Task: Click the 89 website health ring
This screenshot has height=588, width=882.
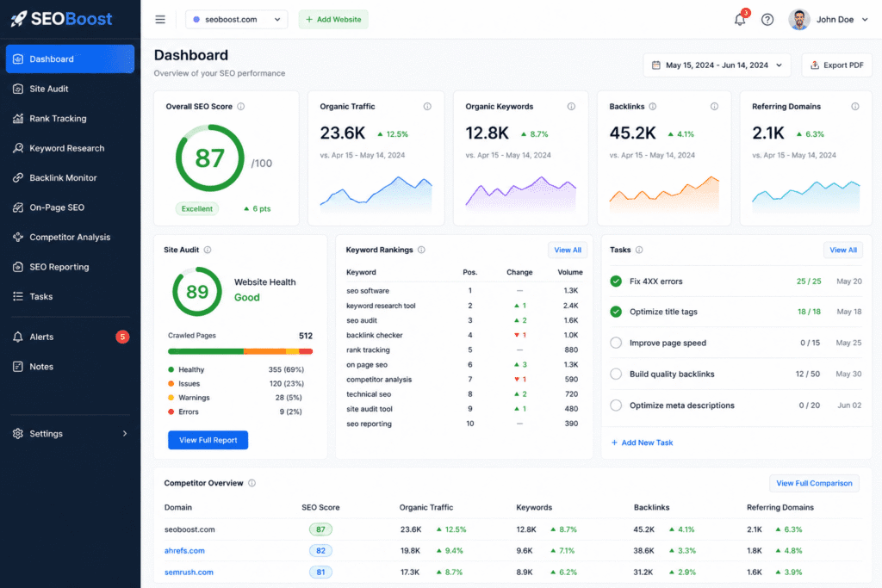Action: pyautogui.click(x=197, y=292)
